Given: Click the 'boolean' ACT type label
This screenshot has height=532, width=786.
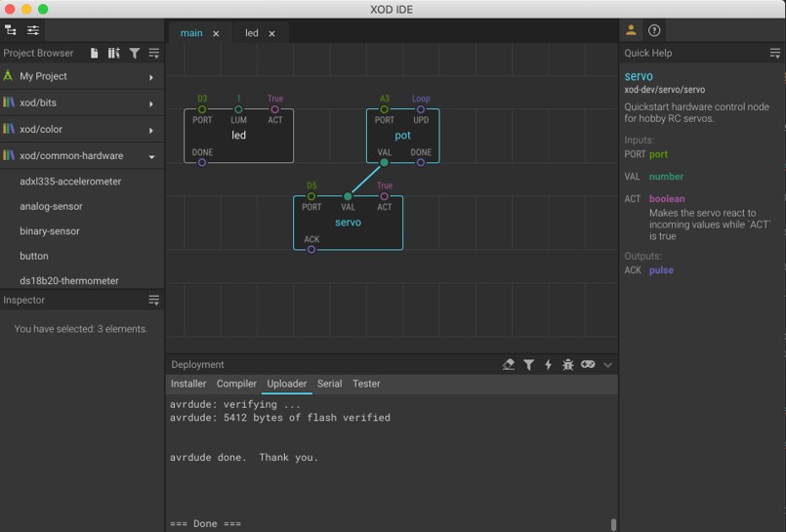Looking at the screenshot, I should (667, 199).
